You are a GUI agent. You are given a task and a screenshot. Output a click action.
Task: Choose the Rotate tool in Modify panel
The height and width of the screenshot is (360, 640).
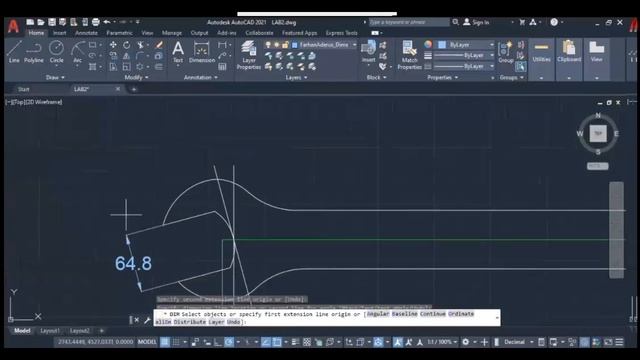tap(127, 45)
